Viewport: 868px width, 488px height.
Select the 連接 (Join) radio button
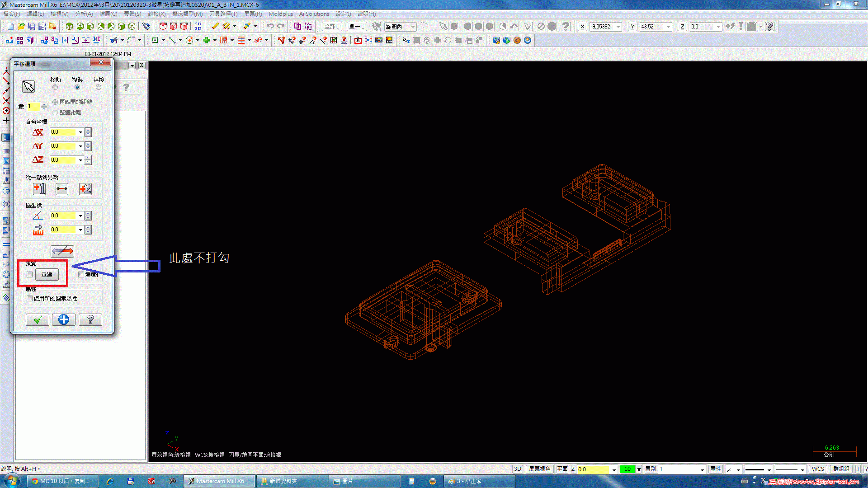click(x=99, y=87)
